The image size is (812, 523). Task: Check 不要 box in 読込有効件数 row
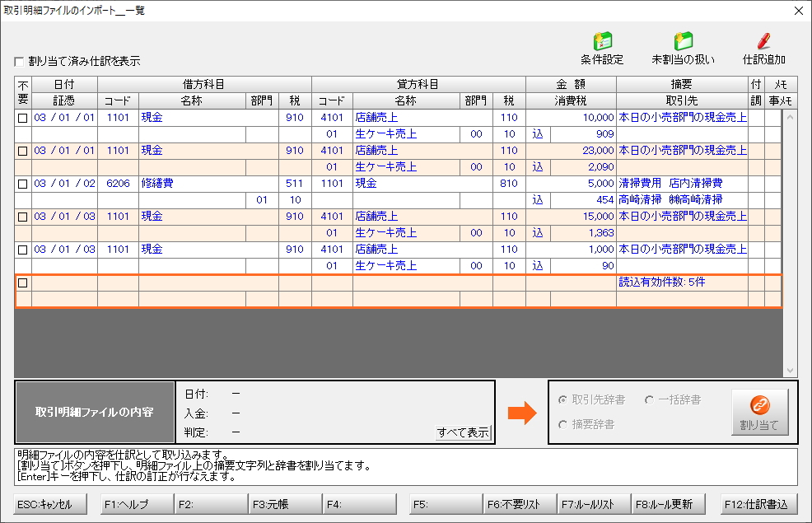click(x=23, y=283)
